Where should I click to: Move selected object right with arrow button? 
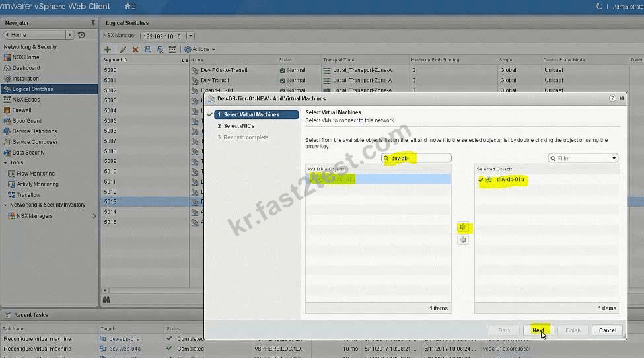[x=463, y=227]
